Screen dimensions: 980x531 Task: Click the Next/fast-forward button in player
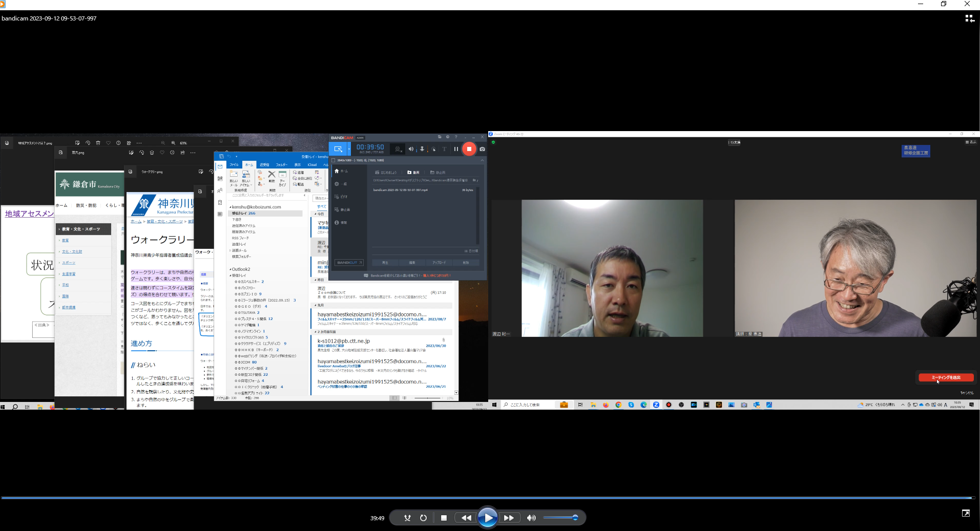point(509,518)
